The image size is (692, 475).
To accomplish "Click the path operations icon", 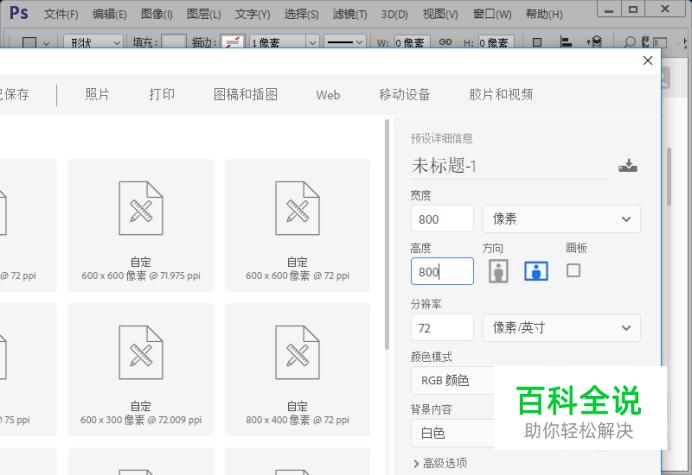I will pos(537,42).
